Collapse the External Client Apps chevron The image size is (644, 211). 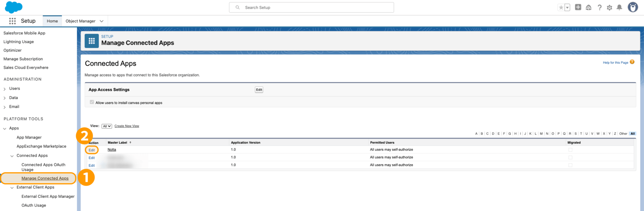pyautogui.click(x=12, y=187)
